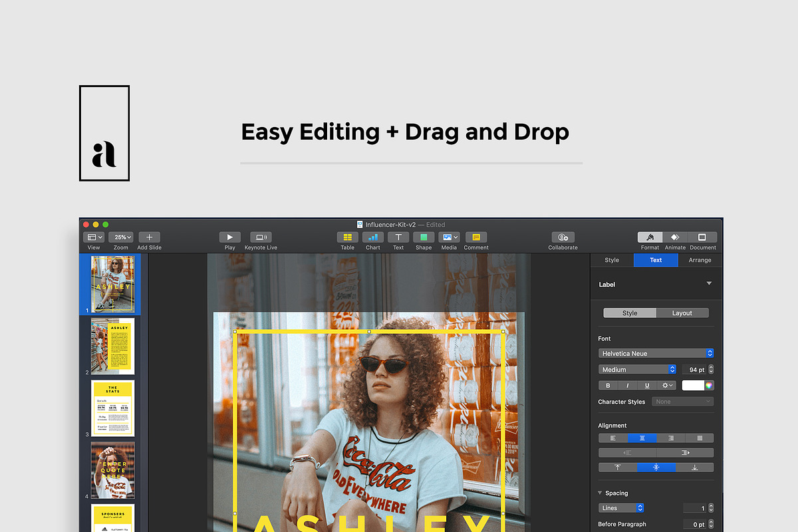Image resolution: width=798 pixels, height=532 pixels.
Task: Click the top-center text box selection handle
Action: [x=369, y=331]
